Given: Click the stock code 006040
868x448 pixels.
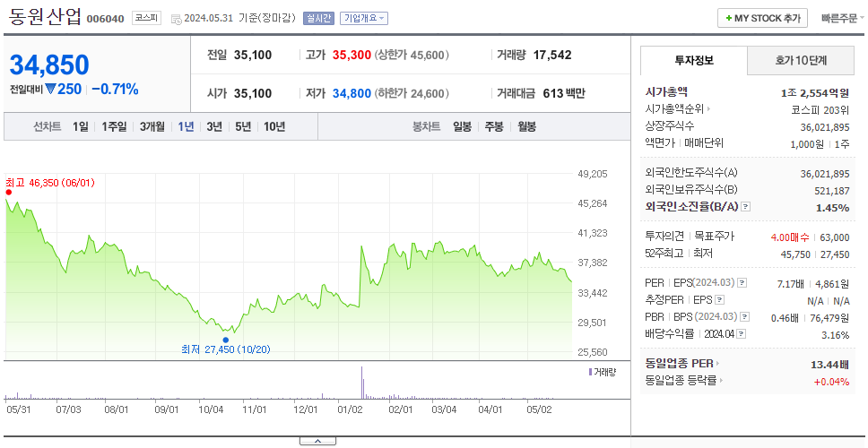Looking at the screenshot, I should tap(105, 19).
